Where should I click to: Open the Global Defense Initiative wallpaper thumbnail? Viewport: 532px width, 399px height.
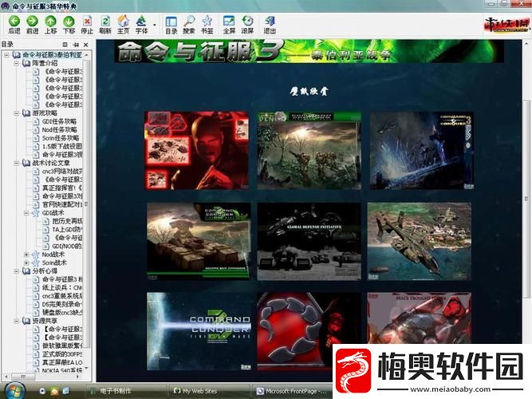[x=309, y=242]
